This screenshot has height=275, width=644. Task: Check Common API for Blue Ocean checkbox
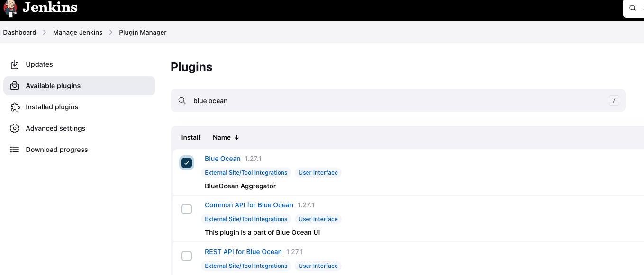coord(187,209)
